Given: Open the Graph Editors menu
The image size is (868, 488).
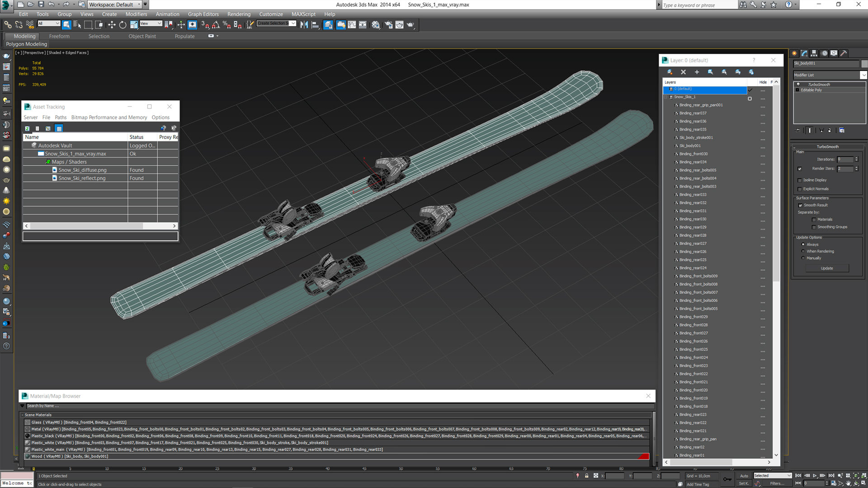Looking at the screenshot, I should (203, 14).
